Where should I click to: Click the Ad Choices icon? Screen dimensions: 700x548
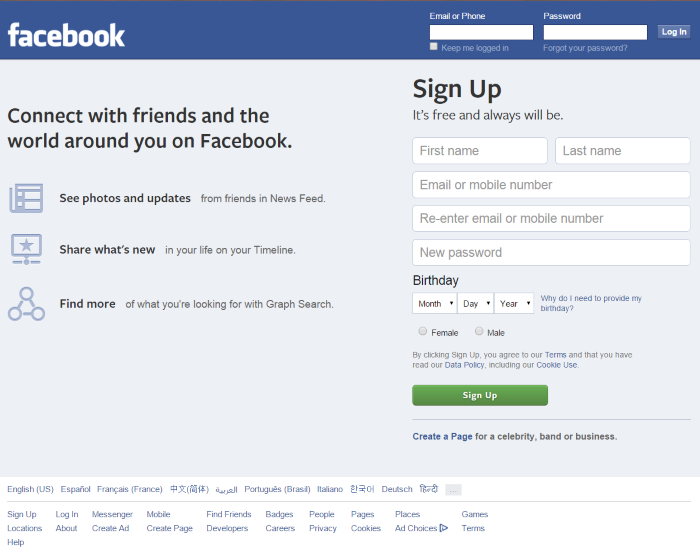(x=443, y=528)
